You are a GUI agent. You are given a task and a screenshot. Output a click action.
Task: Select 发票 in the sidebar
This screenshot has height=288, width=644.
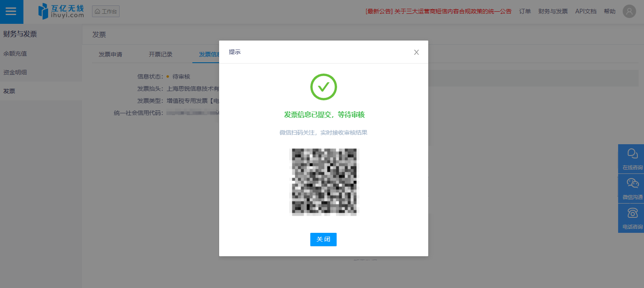coord(9,91)
